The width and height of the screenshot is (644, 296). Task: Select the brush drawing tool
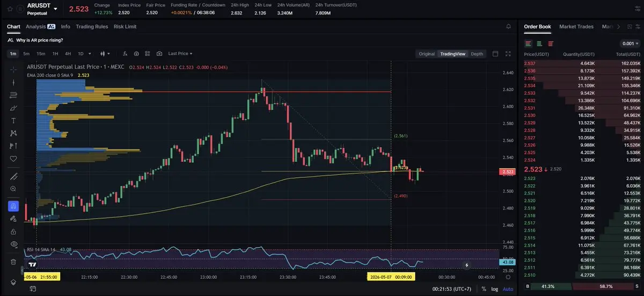(x=13, y=107)
